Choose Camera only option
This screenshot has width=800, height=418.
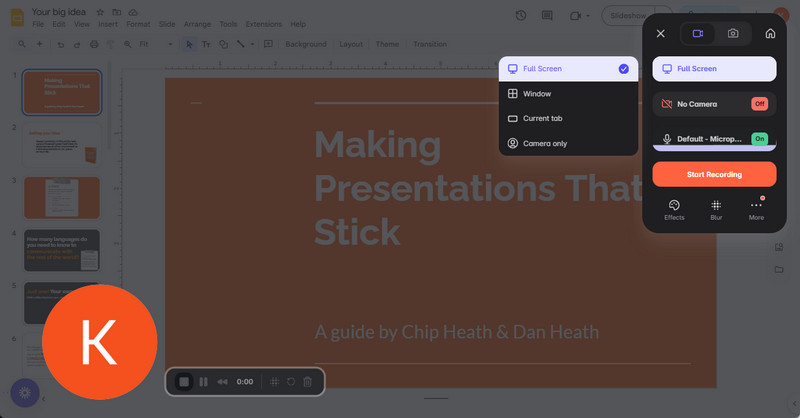(x=568, y=143)
